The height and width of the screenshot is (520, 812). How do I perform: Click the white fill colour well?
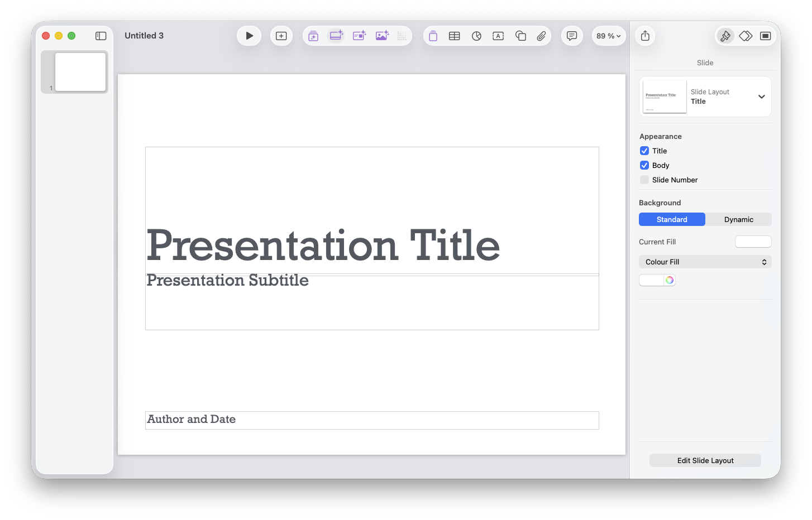click(x=651, y=280)
